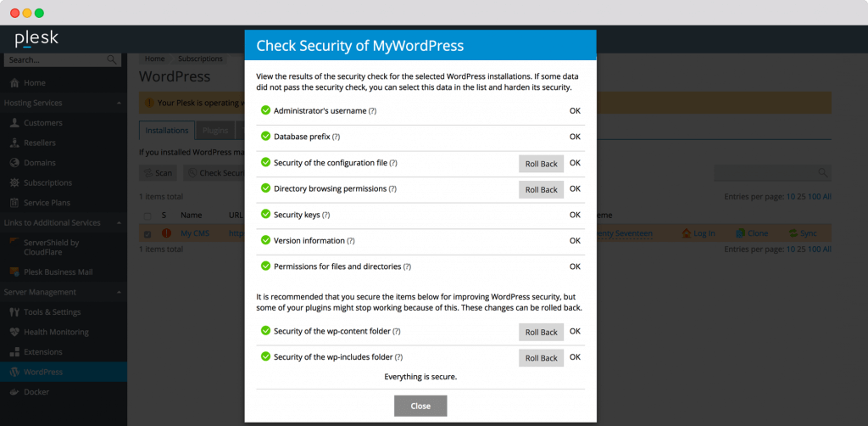Click help (?) next to Security keys
Screen dimensions: 868x426
[326, 215]
